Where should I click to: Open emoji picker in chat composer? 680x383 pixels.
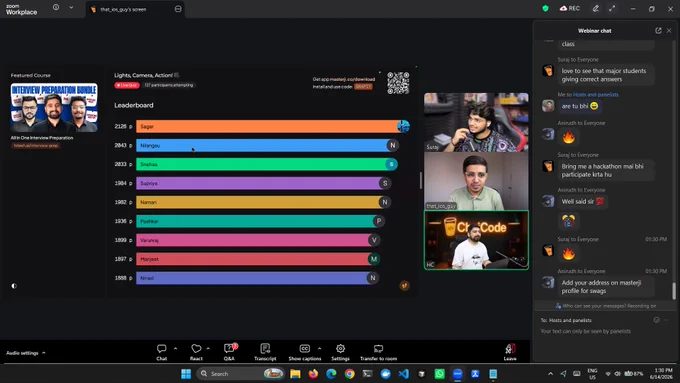pyautogui.click(x=657, y=320)
